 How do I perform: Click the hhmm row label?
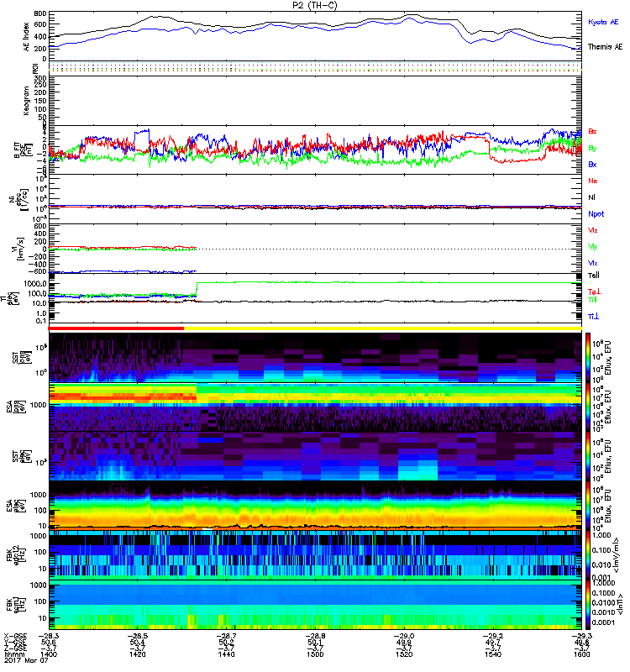click(13, 654)
